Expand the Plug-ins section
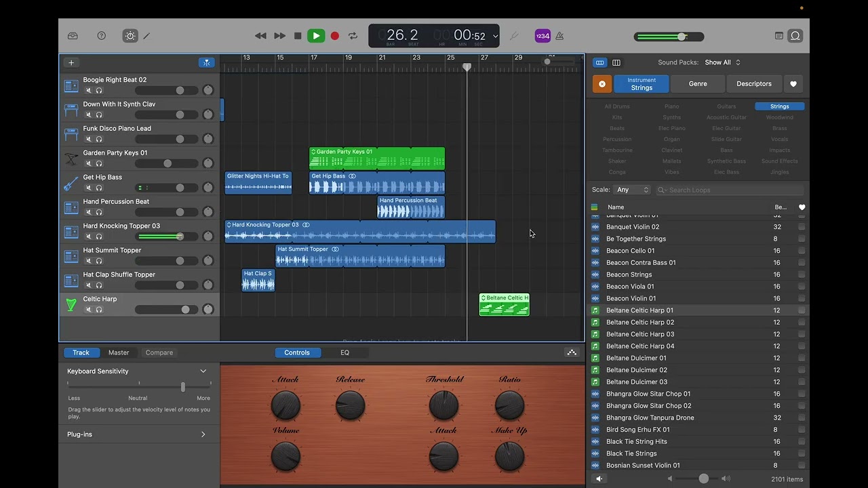This screenshot has height=488, width=868. point(203,434)
